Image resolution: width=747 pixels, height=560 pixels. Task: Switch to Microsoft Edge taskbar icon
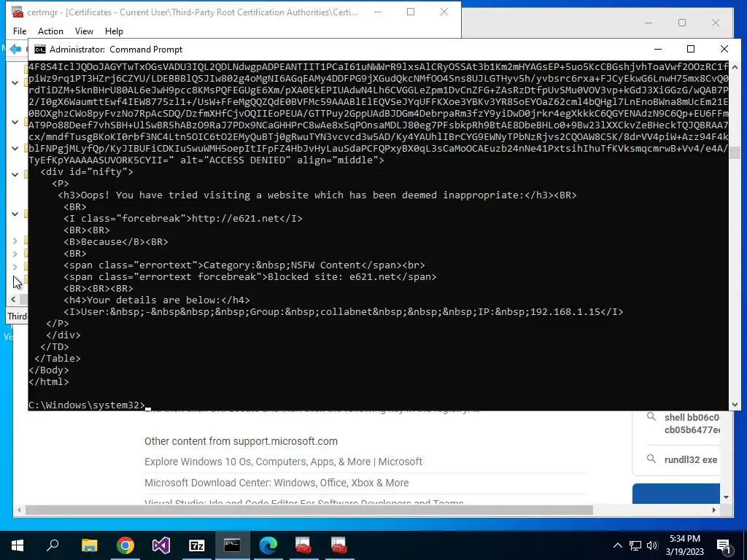point(268,545)
